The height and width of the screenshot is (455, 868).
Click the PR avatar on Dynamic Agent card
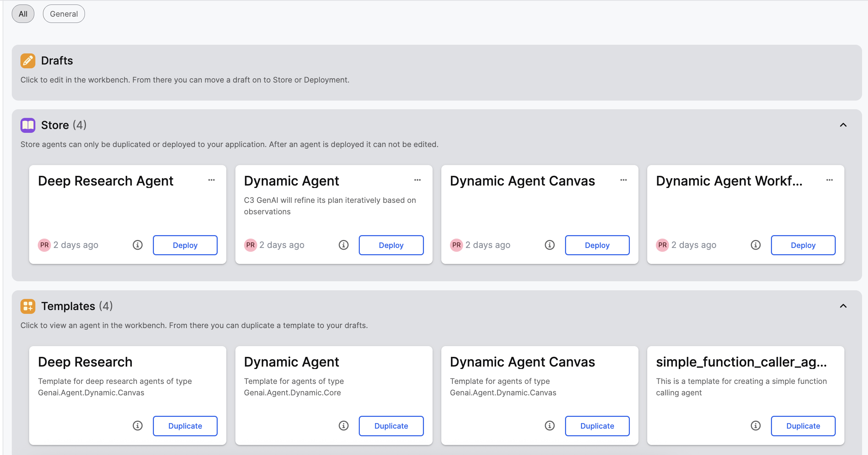point(250,245)
